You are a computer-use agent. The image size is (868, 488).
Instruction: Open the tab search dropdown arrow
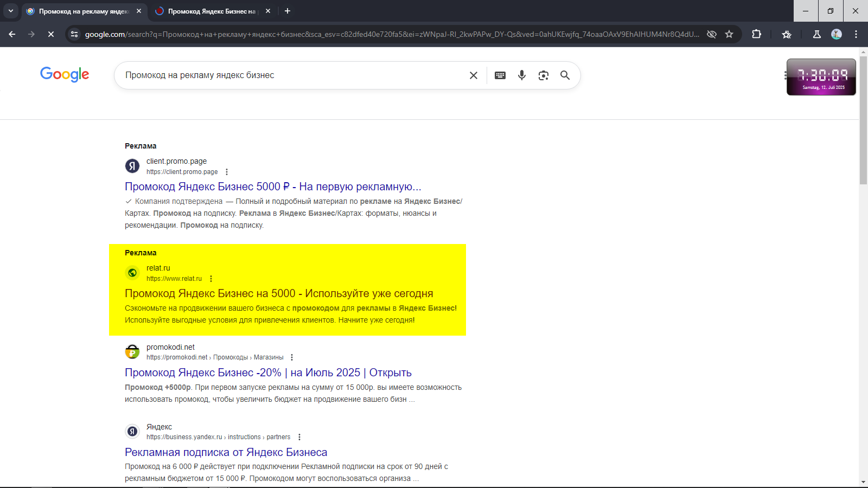click(x=11, y=11)
